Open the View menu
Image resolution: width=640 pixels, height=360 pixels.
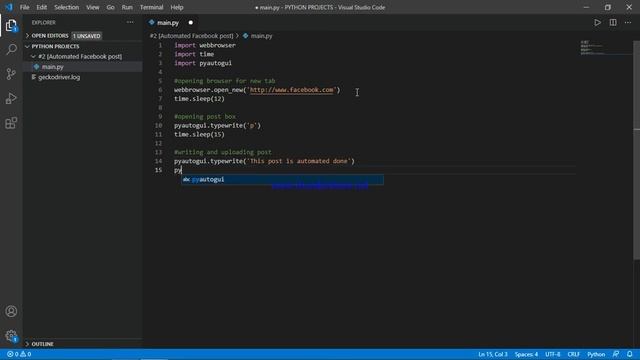[x=93, y=7]
